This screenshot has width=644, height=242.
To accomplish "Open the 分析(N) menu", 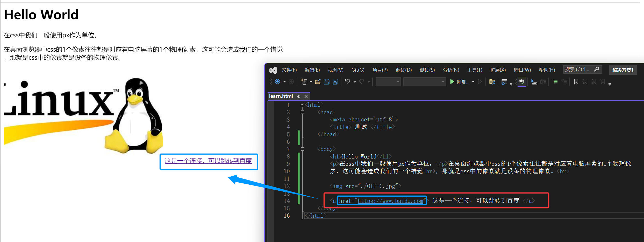I will click(451, 70).
